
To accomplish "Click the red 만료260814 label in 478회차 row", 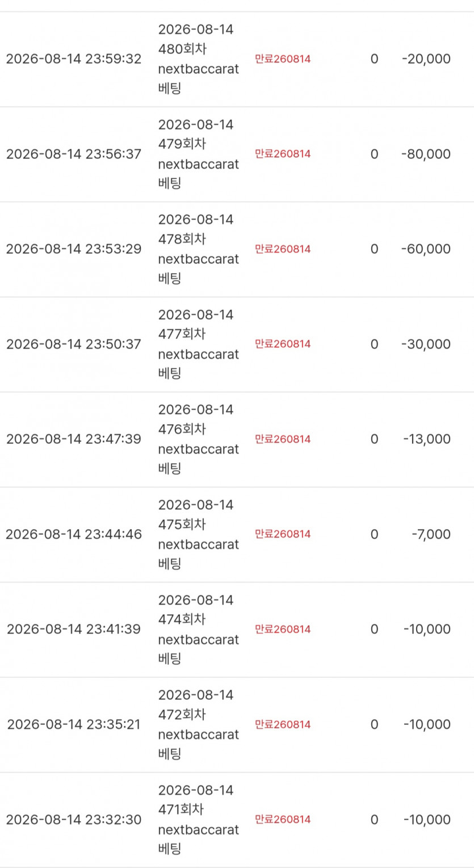I will click(x=283, y=249).
